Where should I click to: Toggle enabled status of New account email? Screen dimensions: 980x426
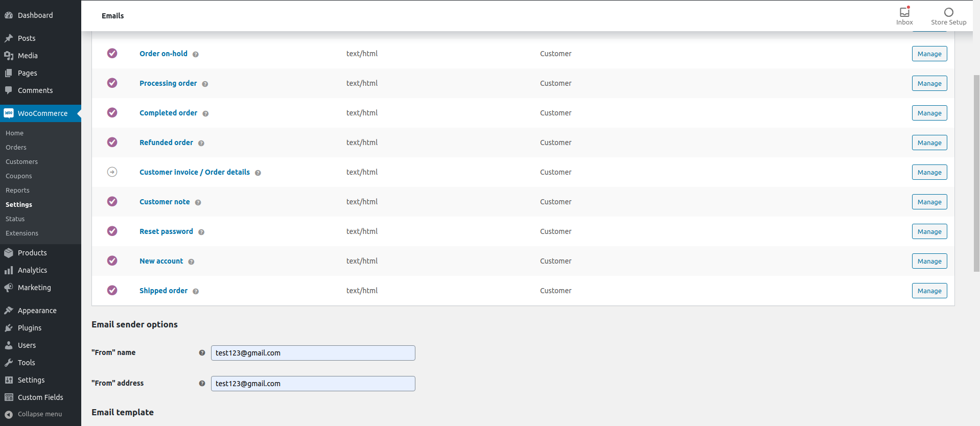[112, 261]
